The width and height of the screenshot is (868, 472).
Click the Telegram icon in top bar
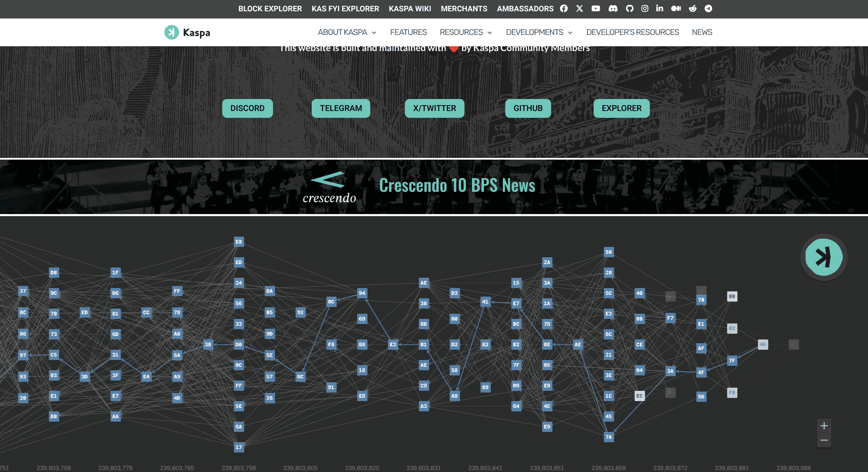(708, 9)
